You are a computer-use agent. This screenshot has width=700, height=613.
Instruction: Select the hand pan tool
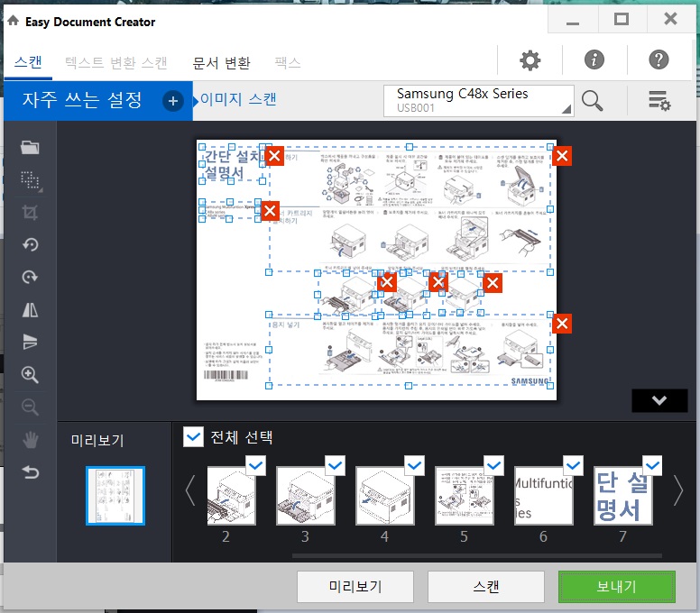pos(30,440)
